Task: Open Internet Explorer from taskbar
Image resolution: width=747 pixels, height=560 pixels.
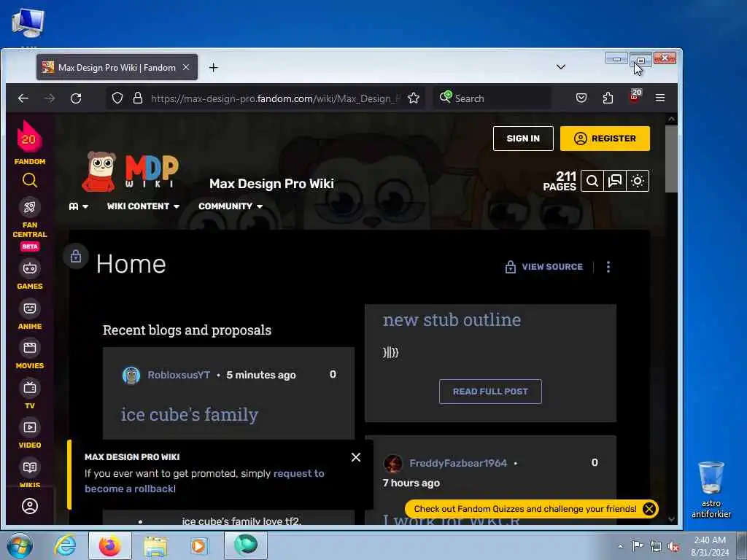Action: pyautogui.click(x=65, y=545)
